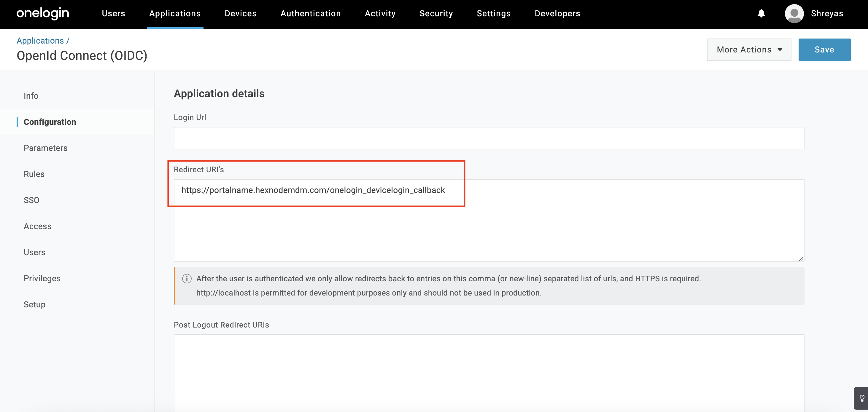Click the Login Url input field
The width and height of the screenshot is (868, 412).
489,138
